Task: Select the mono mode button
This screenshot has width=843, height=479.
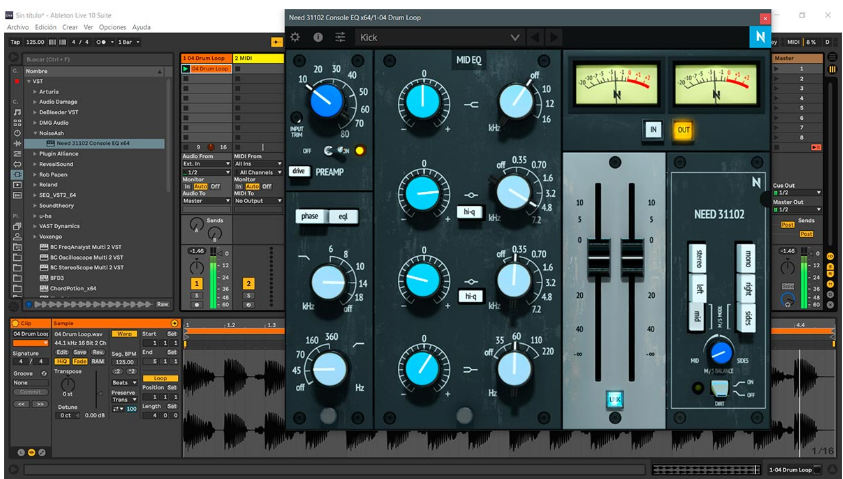Action: coord(746,258)
